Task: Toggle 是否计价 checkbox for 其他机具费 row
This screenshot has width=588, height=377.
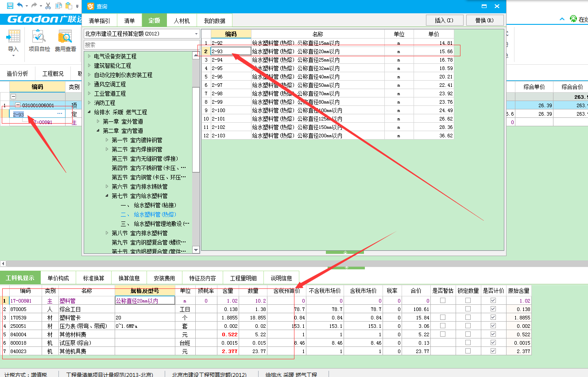Action: click(493, 351)
